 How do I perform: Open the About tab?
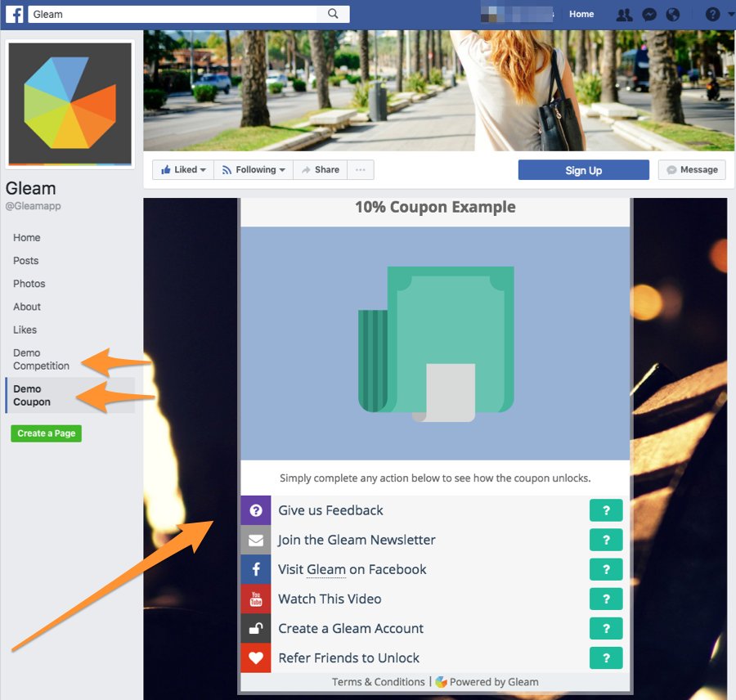(x=27, y=307)
